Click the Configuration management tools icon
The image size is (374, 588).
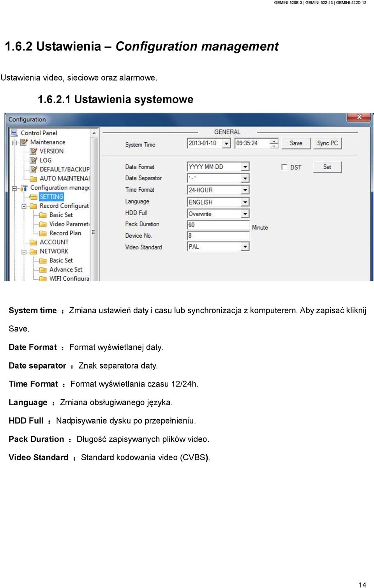pyautogui.click(x=24, y=187)
